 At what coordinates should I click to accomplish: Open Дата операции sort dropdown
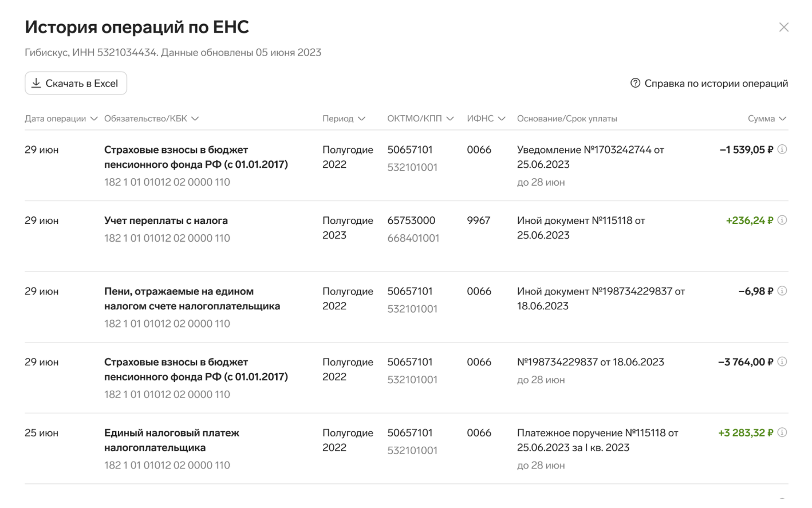[61, 119]
